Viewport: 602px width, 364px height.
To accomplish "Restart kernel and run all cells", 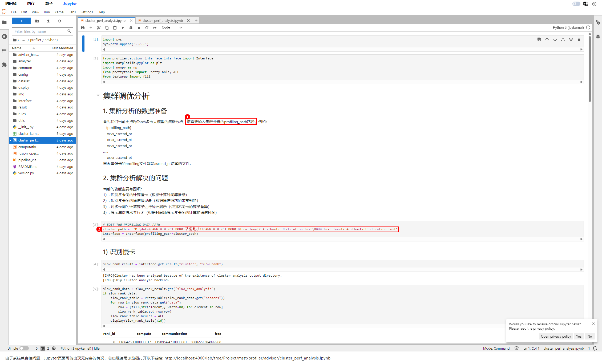I will (155, 28).
